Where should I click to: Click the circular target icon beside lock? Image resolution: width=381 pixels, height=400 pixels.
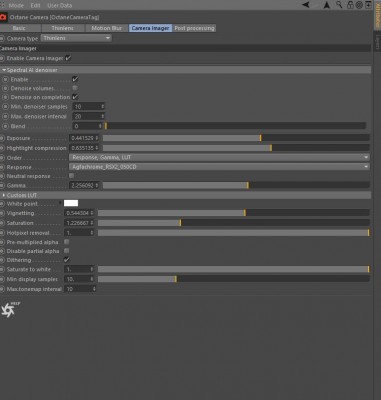click(x=359, y=5)
